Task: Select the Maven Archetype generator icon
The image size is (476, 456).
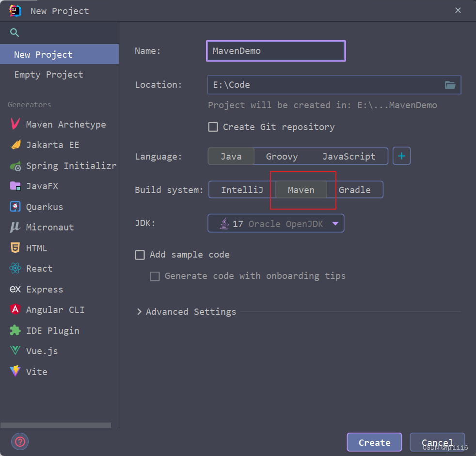Action: pyautogui.click(x=15, y=124)
